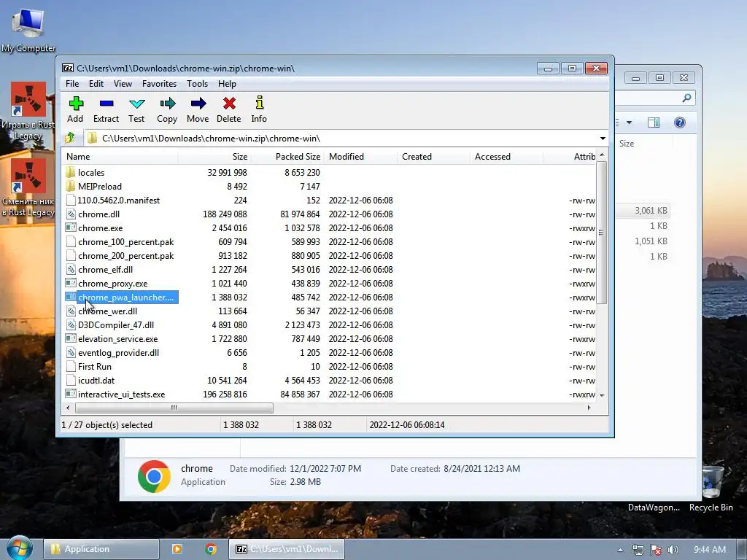The image size is (747, 560).
Task: Toggle the preview pane icon in Explorer
Action: point(654,122)
